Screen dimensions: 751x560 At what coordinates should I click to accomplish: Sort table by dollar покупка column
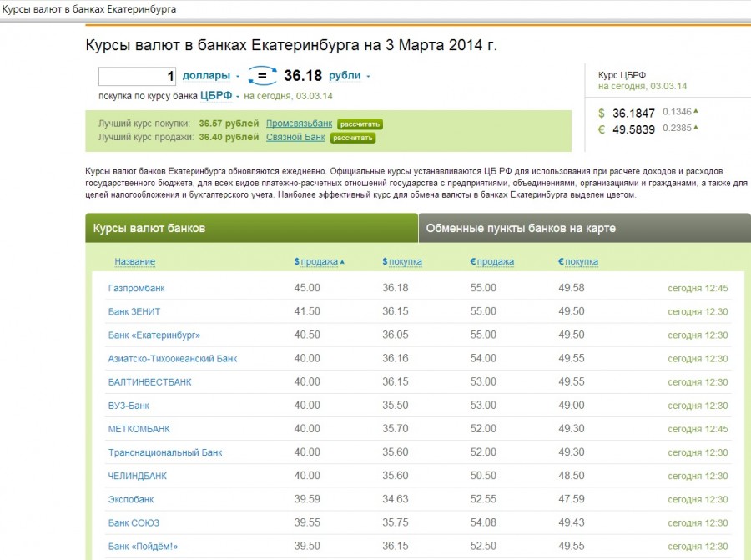click(402, 261)
